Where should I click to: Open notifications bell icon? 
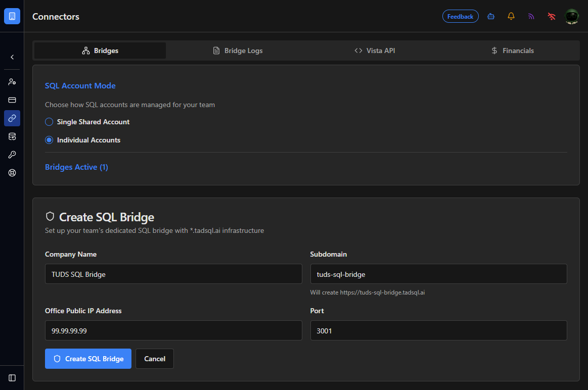click(x=511, y=16)
